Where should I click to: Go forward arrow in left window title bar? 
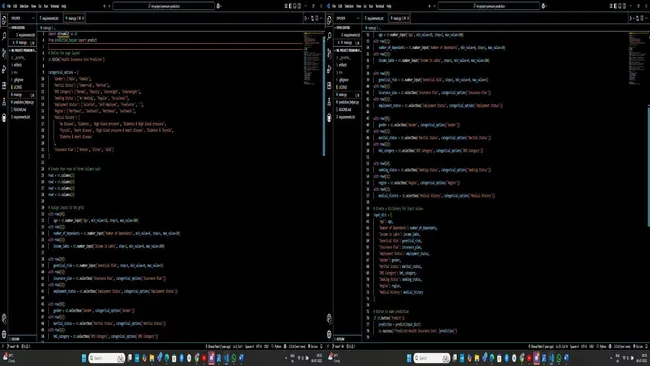109,6
